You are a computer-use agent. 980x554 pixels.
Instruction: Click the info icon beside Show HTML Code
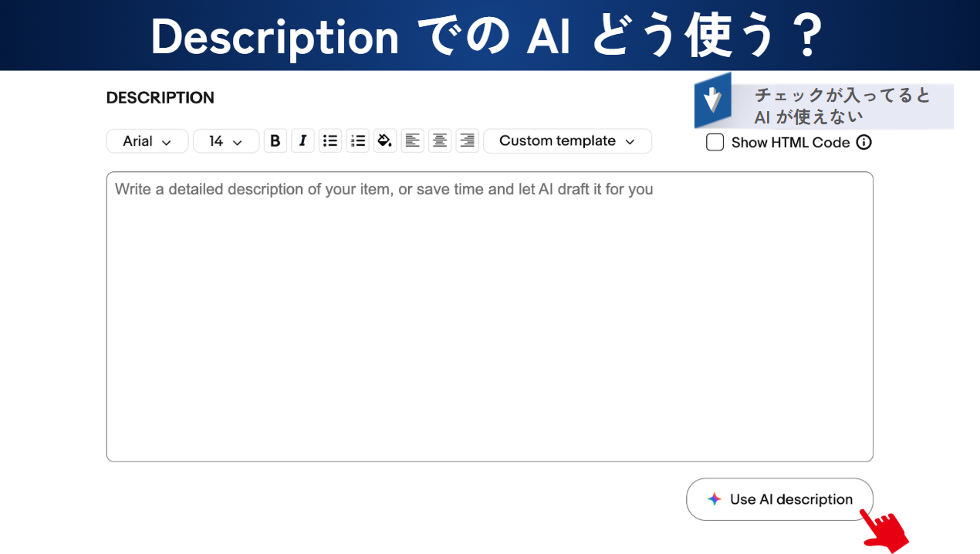pos(864,143)
